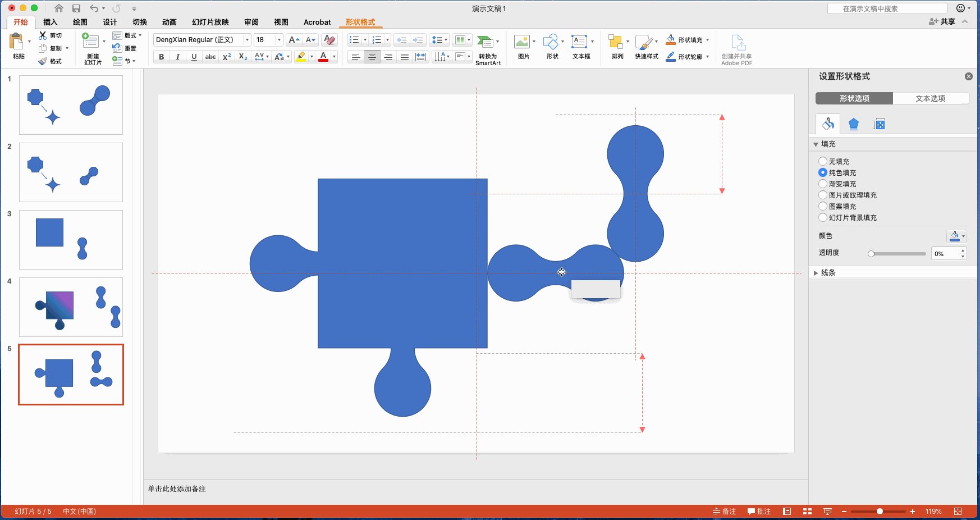Open the Shapes gallery
This screenshot has height=520, width=980.
551,42
